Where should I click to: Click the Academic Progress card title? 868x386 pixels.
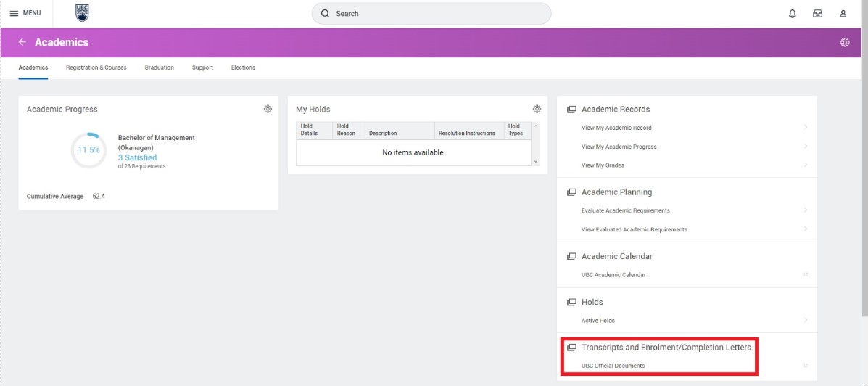(62, 109)
